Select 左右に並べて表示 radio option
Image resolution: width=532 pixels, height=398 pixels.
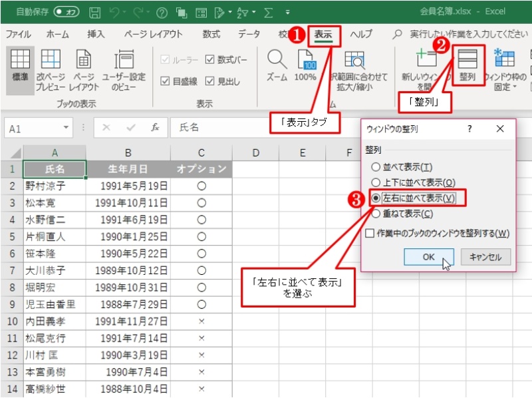pos(376,198)
